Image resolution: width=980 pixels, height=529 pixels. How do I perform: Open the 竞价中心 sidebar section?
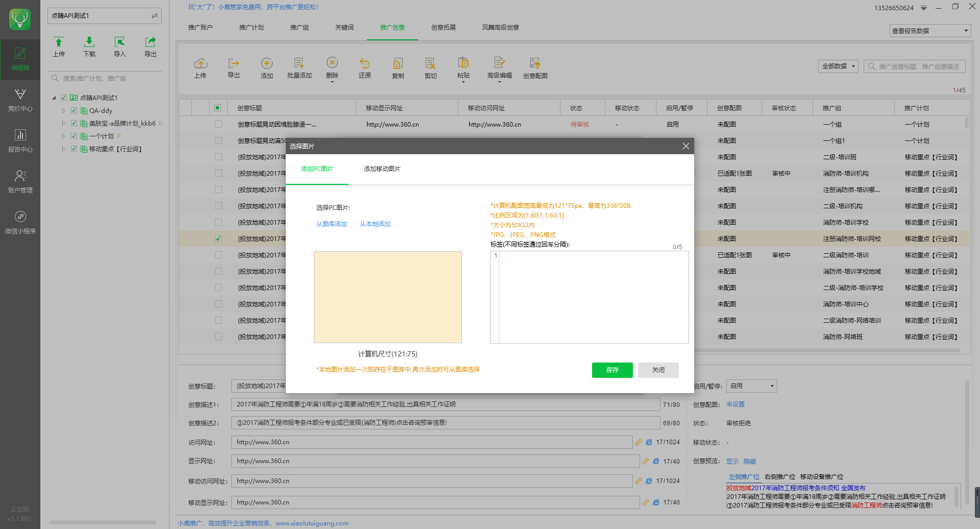[x=20, y=100]
